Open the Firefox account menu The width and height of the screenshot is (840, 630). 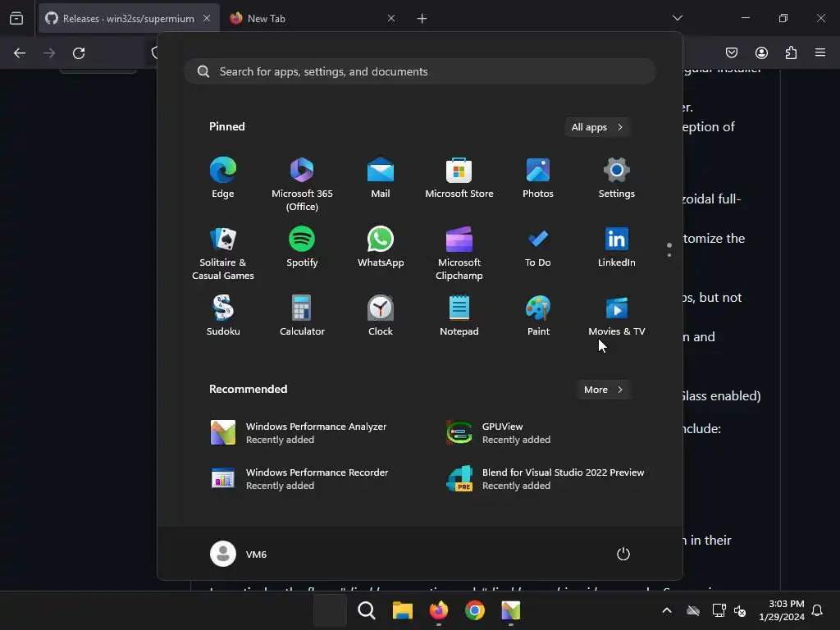[761, 52]
